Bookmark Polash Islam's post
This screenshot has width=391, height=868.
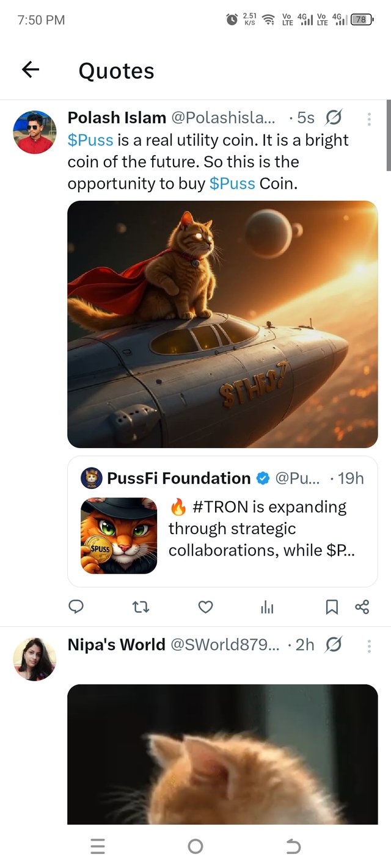coord(332,607)
